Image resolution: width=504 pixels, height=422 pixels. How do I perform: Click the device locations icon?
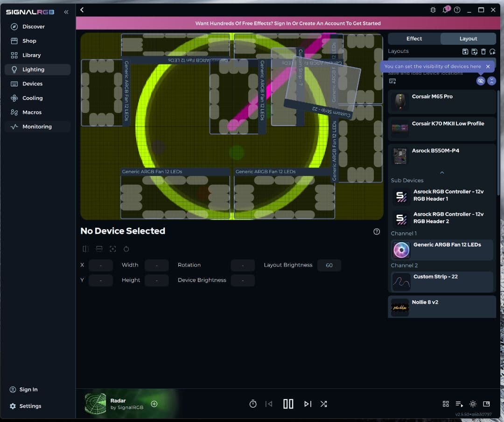pyautogui.click(x=392, y=81)
